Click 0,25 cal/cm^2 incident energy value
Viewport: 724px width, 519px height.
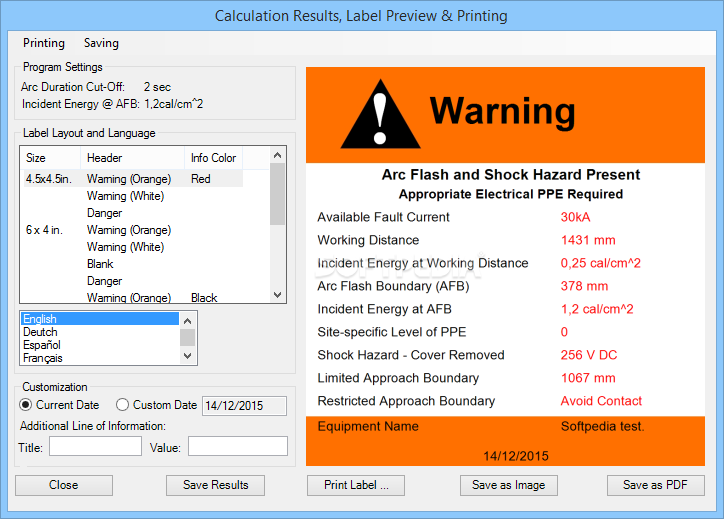[x=601, y=263]
